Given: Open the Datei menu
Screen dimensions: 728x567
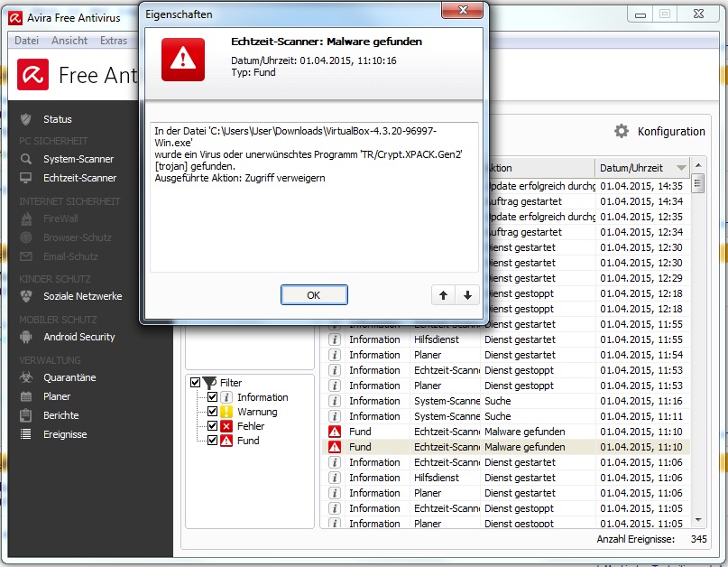Looking at the screenshot, I should [26, 41].
